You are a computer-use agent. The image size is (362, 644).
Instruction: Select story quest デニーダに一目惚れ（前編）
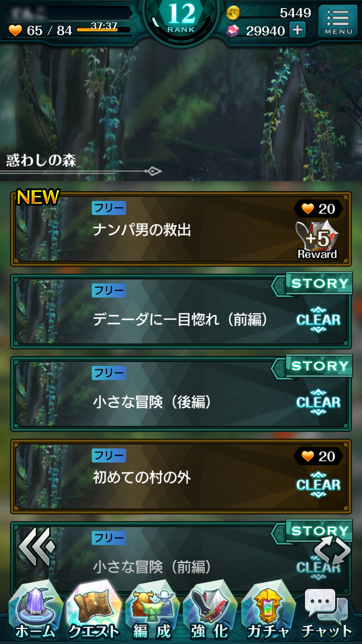click(x=181, y=312)
